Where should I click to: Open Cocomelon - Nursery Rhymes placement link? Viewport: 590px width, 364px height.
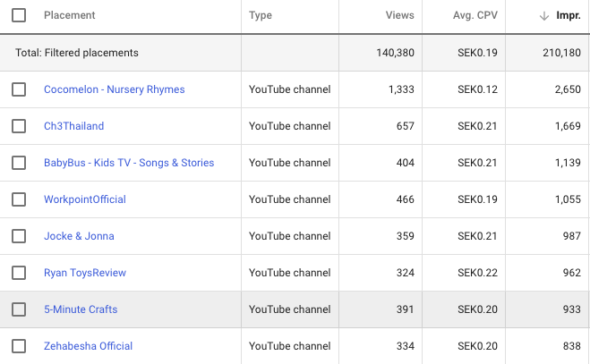(115, 89)
